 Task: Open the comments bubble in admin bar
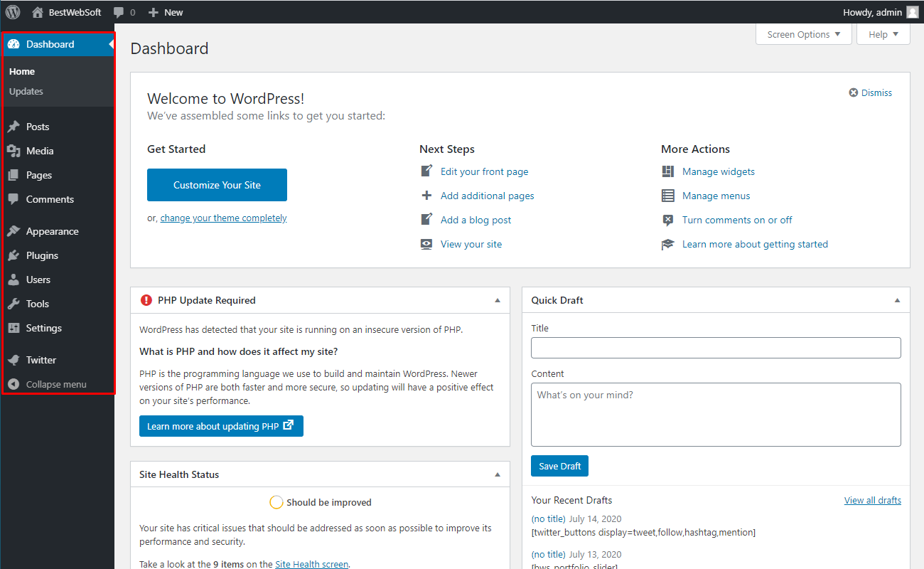[119, 12]
